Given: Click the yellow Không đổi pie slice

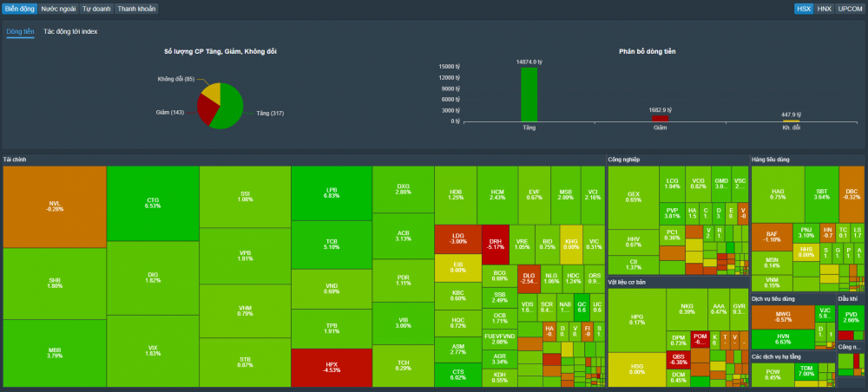Looking at the screenshot, I should pyautogui.click(x=211, y=89).
